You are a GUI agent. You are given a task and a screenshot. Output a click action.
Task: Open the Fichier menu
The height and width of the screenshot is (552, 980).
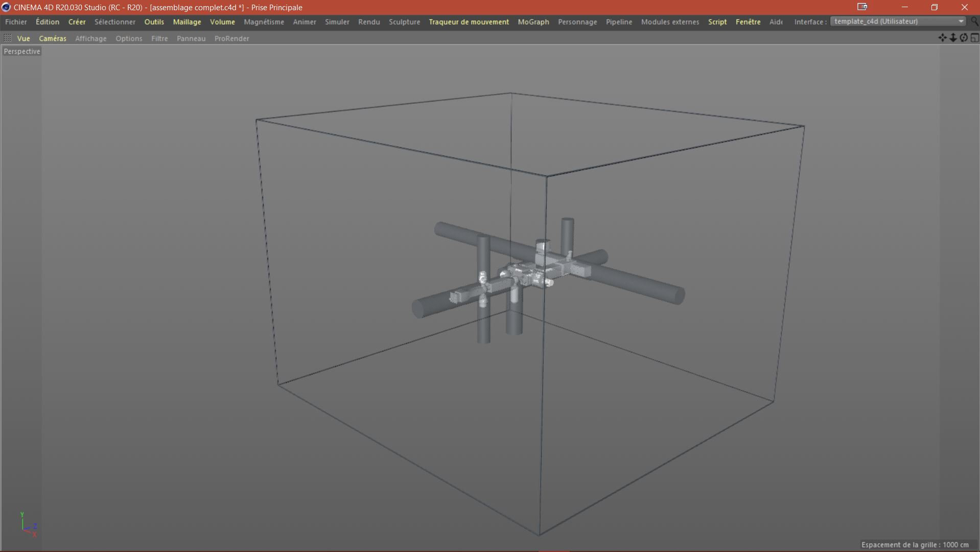16,22
